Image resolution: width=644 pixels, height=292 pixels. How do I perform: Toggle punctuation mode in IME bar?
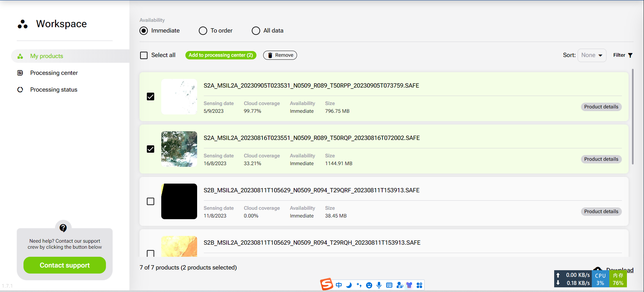tap(359, 285)
